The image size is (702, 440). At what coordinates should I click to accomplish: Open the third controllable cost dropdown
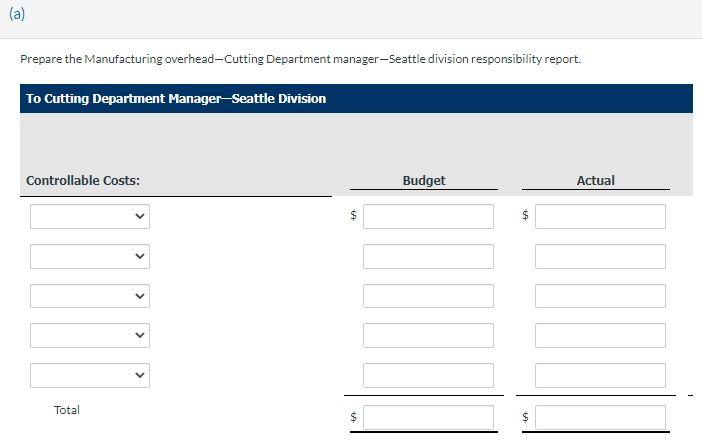pyautogui.click(x=90, y=296)
